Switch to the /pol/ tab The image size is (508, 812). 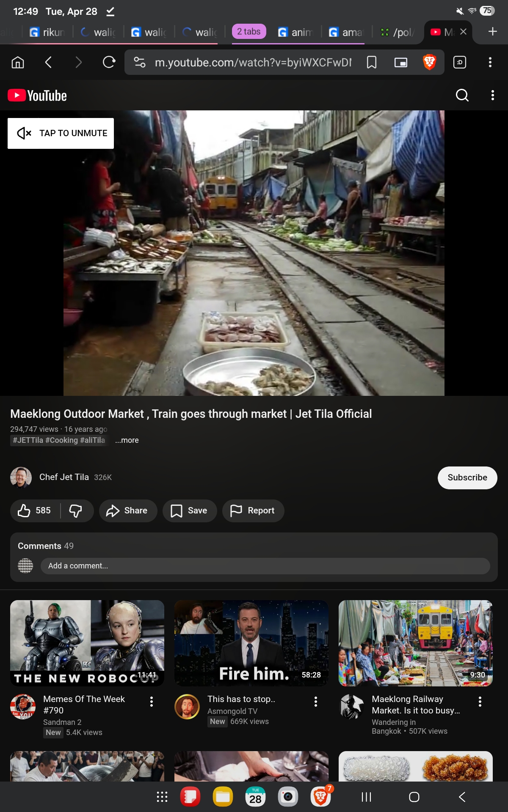point(398,32)
